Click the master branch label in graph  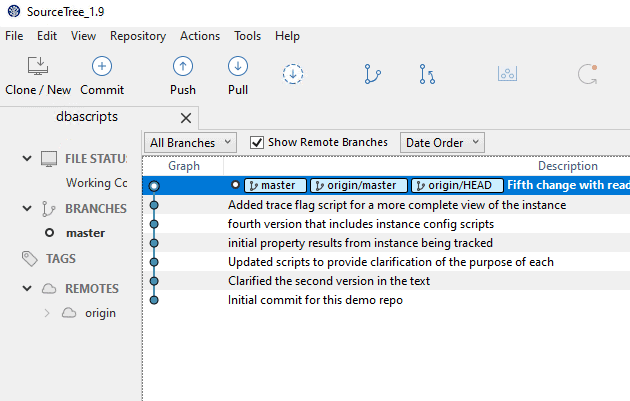click(275, 185)
